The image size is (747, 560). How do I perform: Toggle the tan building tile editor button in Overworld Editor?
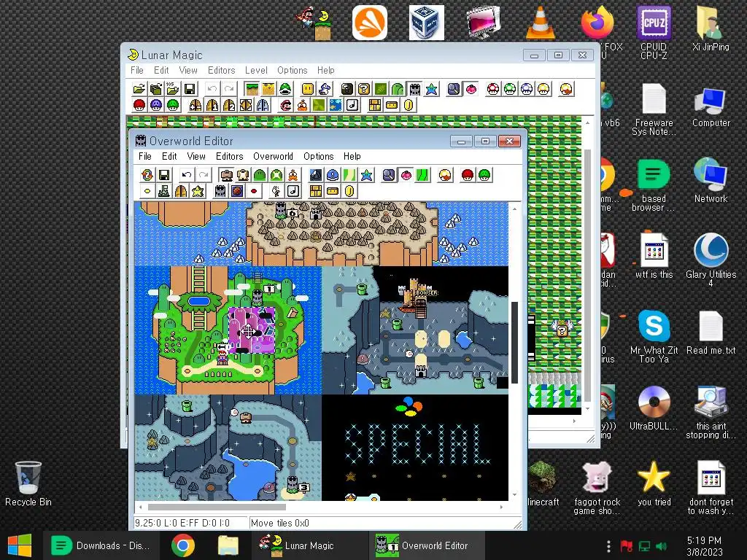point(226,175)
